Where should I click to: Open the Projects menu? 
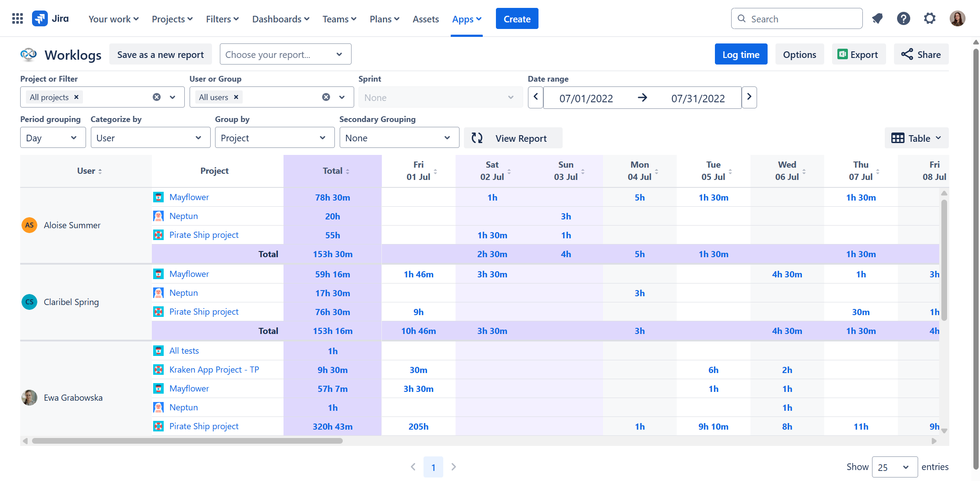(x=172, y=19)
